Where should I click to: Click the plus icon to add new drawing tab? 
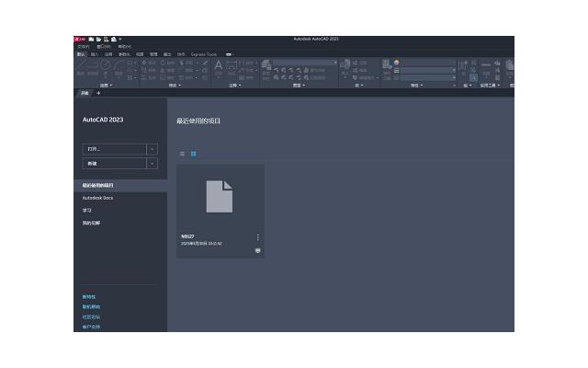click(x=98, y=93)
